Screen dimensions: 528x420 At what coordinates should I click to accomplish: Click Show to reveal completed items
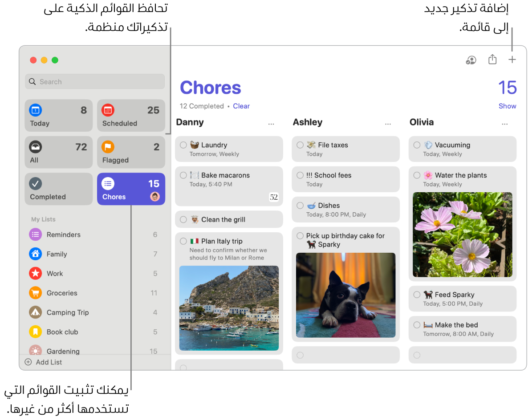pyautogui.click(x=507, y=106)
